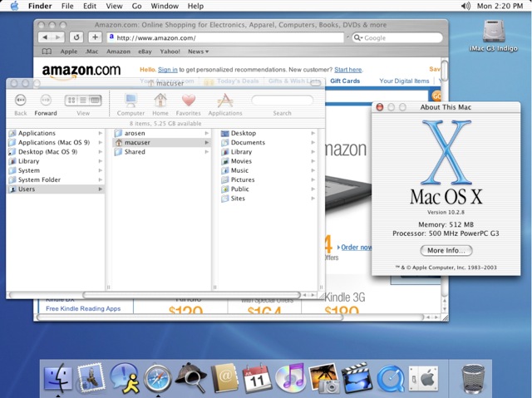Image resolution: width=532 pixels, height=398 pixels.
Task: Select System Folder in Finder
Action: 56,179
